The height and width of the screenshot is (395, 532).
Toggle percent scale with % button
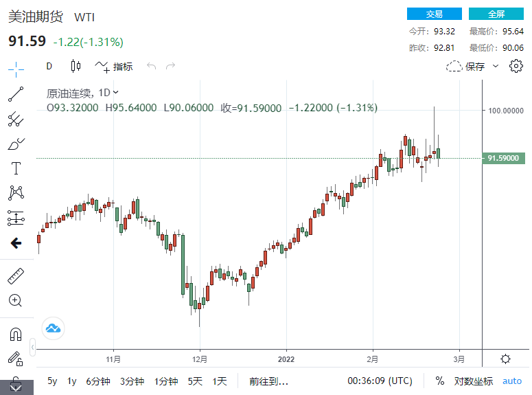(439, 381)
